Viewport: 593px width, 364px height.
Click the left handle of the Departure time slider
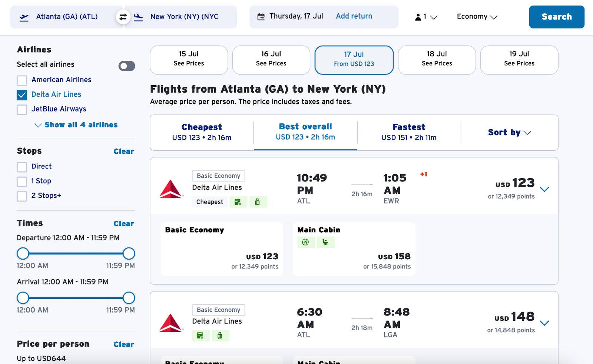point(23,254)
